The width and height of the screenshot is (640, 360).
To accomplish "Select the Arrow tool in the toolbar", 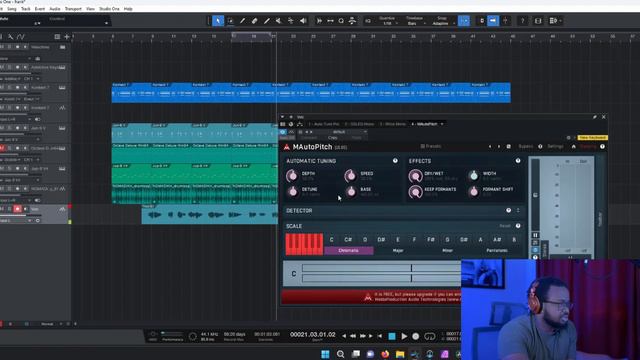I will pos(218,21).
